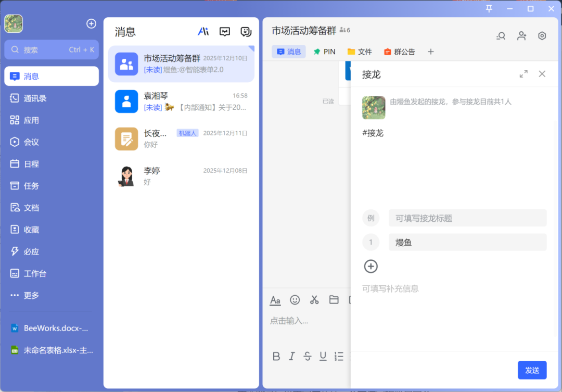Click the 点击输入 message input
Viewport: 562px width, 392px height.
pos(289,321)
